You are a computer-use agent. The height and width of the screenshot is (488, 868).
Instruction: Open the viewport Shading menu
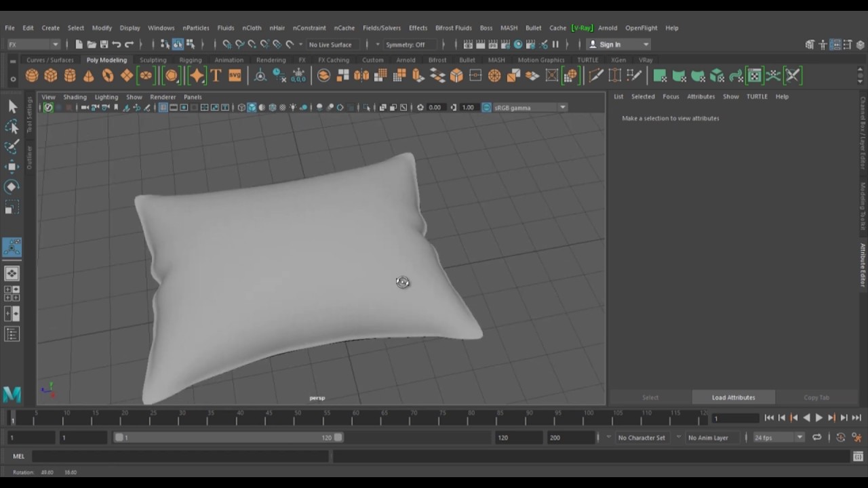[75, 97]
